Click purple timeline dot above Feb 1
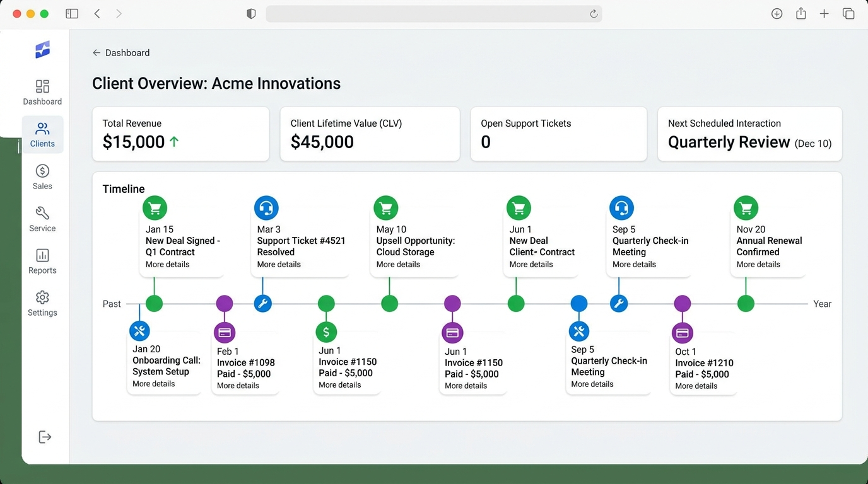Screen dimensions: 868x484 [225, 304]
